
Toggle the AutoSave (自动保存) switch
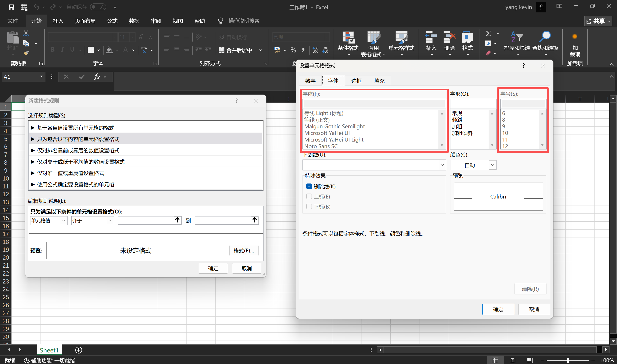point(98,7)
